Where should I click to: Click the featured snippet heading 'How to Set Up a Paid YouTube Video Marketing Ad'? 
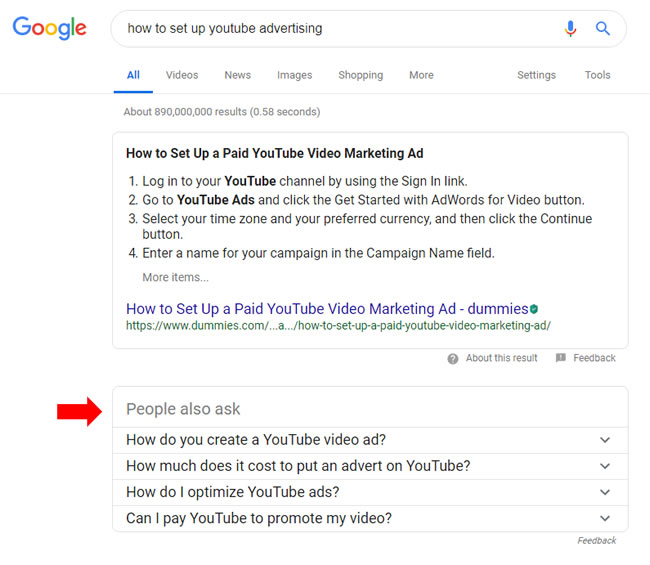click(274, 153)
